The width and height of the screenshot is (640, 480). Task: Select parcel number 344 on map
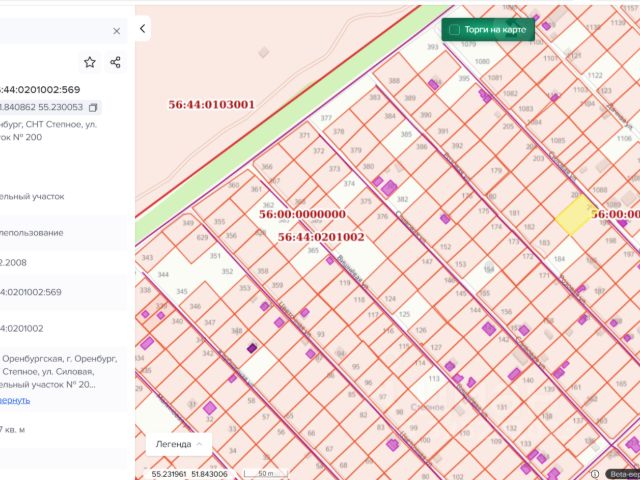[x=163, y=275]
